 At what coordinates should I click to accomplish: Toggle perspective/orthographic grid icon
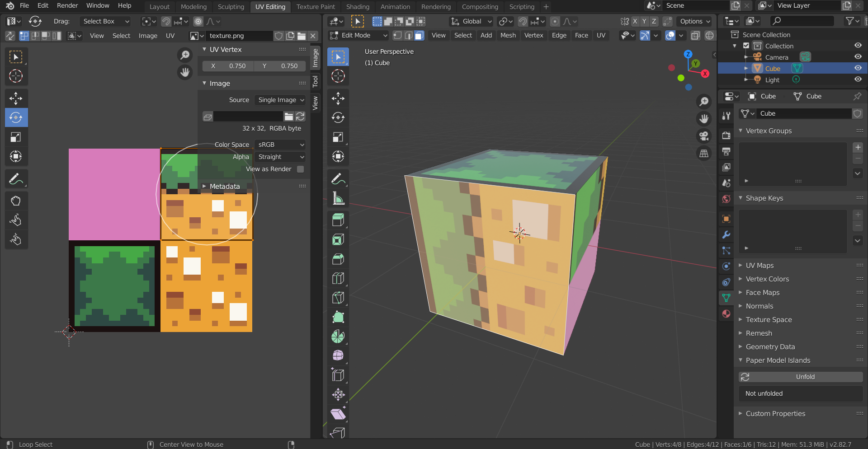[x=704, y=154]
